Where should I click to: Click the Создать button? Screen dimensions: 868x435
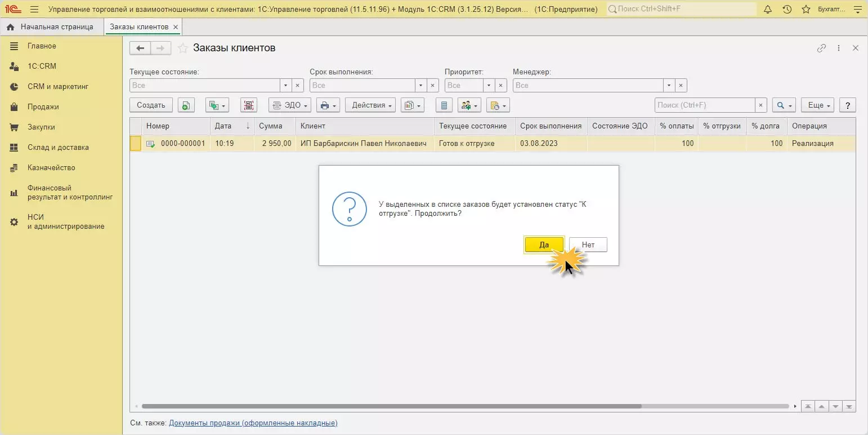point(151,105)
